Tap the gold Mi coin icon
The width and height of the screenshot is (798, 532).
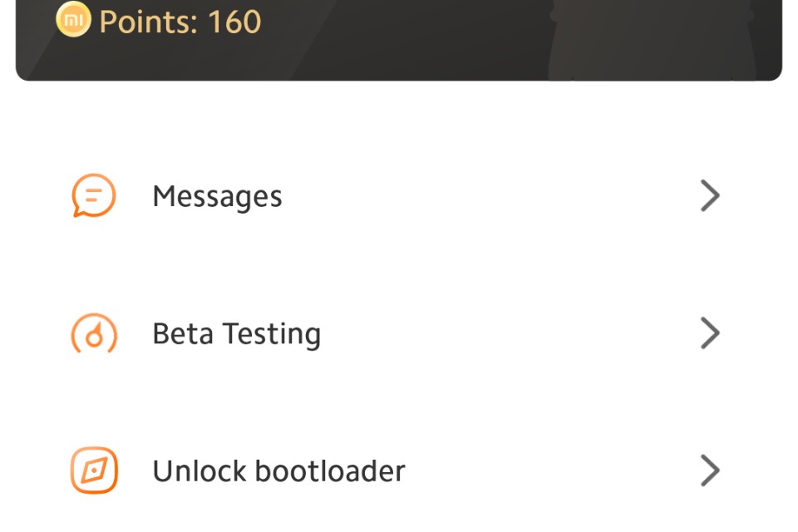click(x=73, y=19)
